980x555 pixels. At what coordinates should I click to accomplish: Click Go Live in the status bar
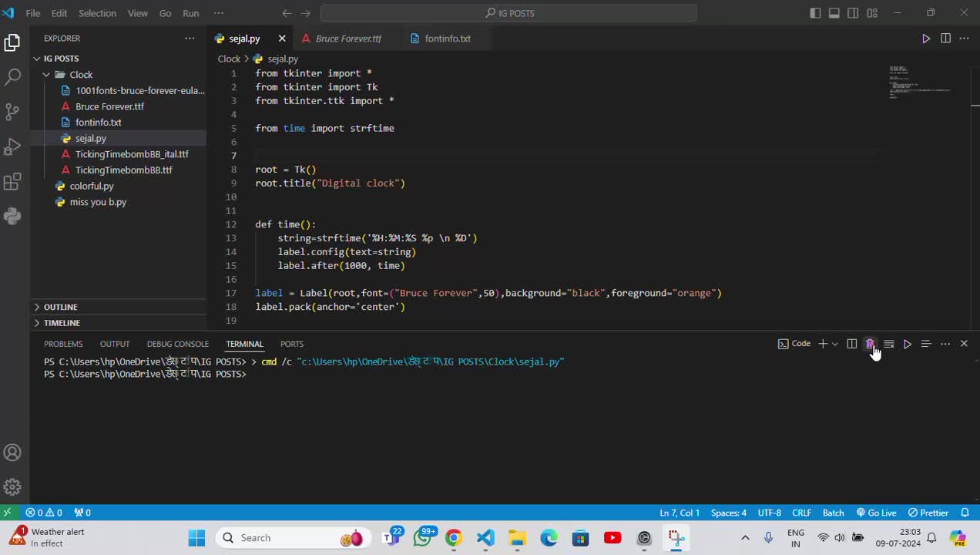877,513
